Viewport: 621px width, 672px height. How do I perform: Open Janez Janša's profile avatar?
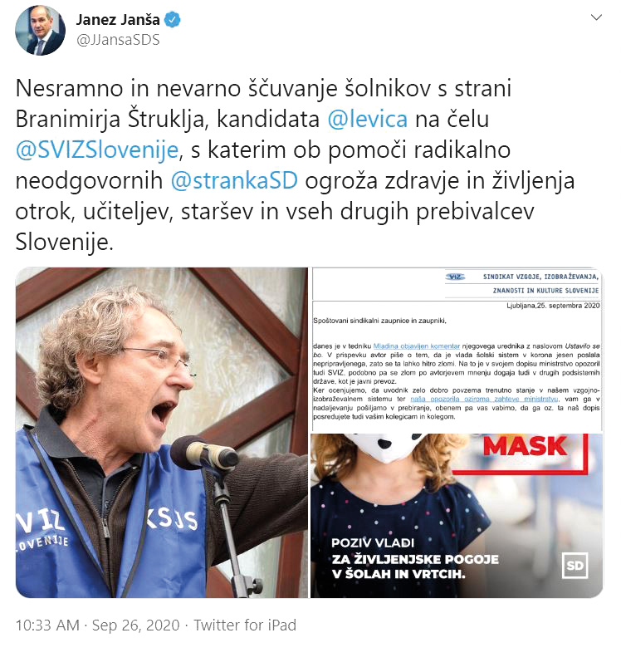(40, 31)
